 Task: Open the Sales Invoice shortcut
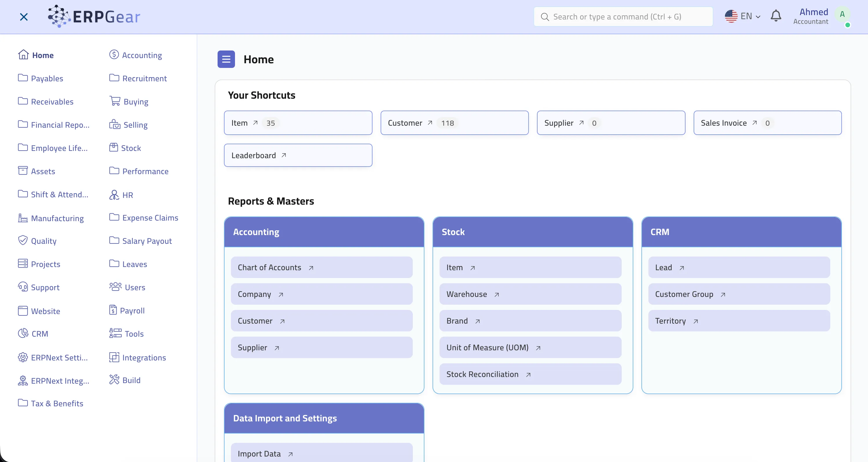click(x=767, y=123)
